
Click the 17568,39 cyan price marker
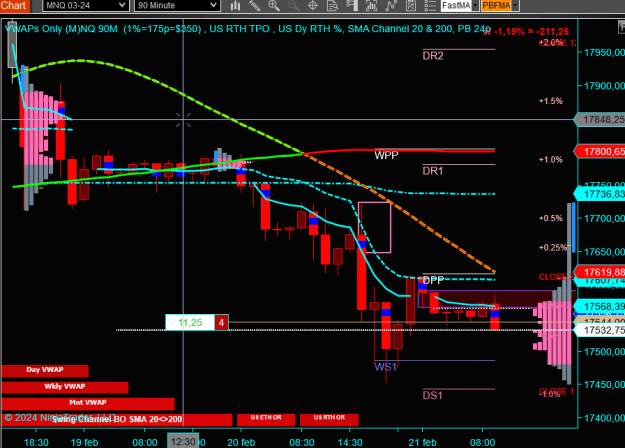click(599, 306)
